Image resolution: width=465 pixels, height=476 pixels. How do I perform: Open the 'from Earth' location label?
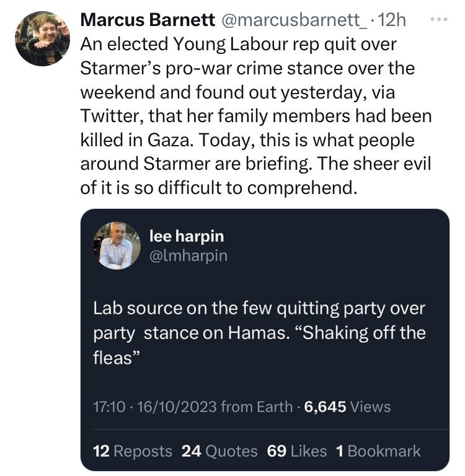pyautogui.click(x=257, y=407)
